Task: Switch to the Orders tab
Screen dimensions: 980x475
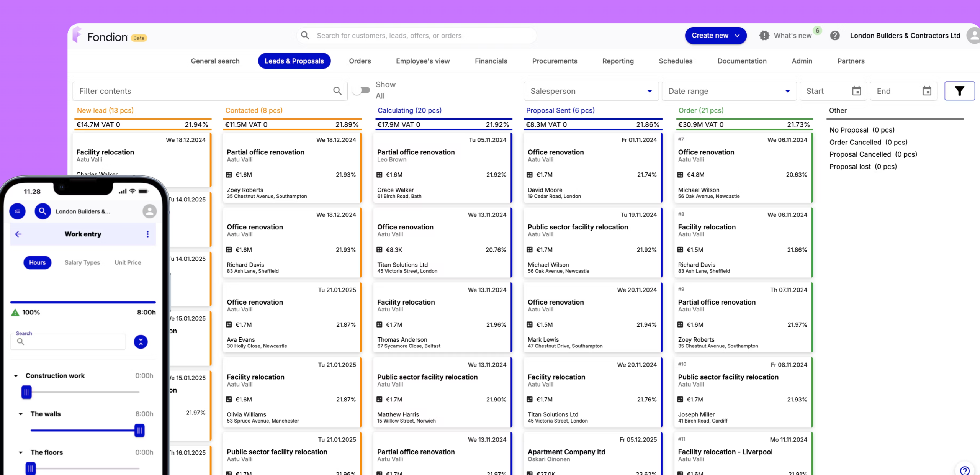Action: pos(360,61)
